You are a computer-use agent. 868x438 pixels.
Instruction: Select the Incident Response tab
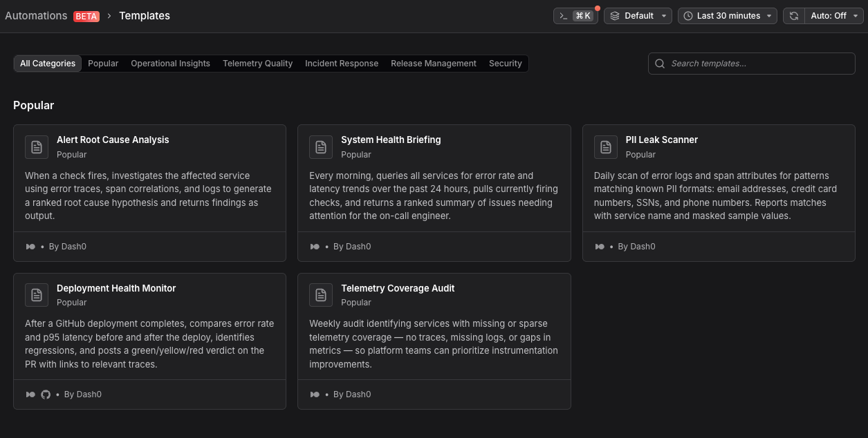click(342, 64)
